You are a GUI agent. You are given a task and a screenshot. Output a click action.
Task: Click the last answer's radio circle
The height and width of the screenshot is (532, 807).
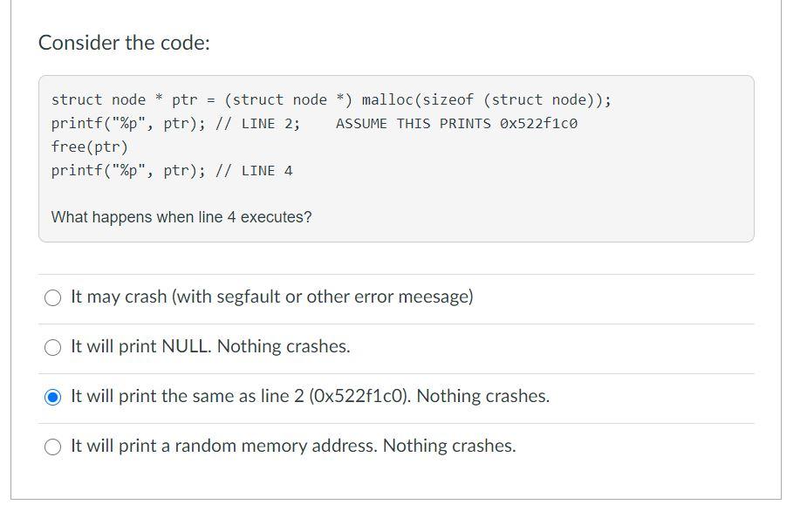click(51, 446)
